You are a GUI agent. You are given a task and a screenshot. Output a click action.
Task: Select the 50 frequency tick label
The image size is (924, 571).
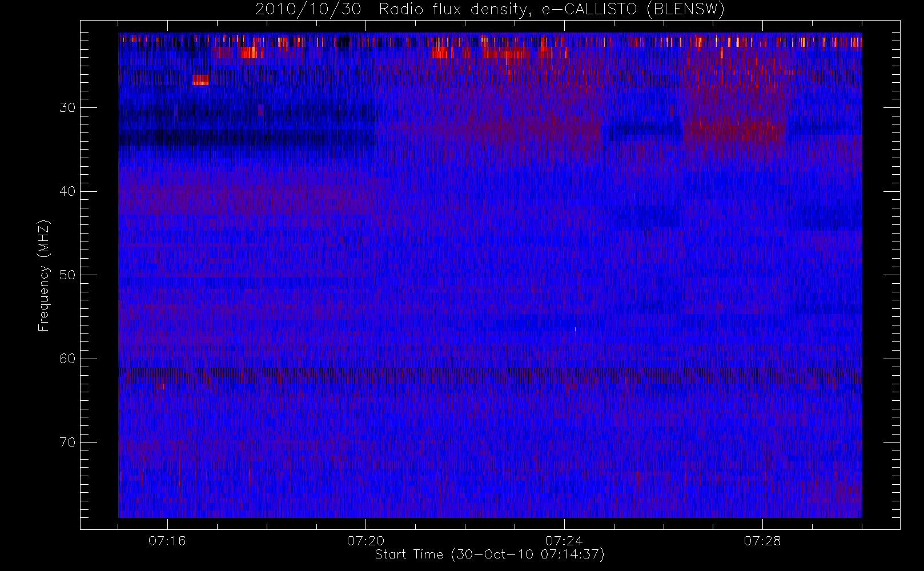click(67, 275)
